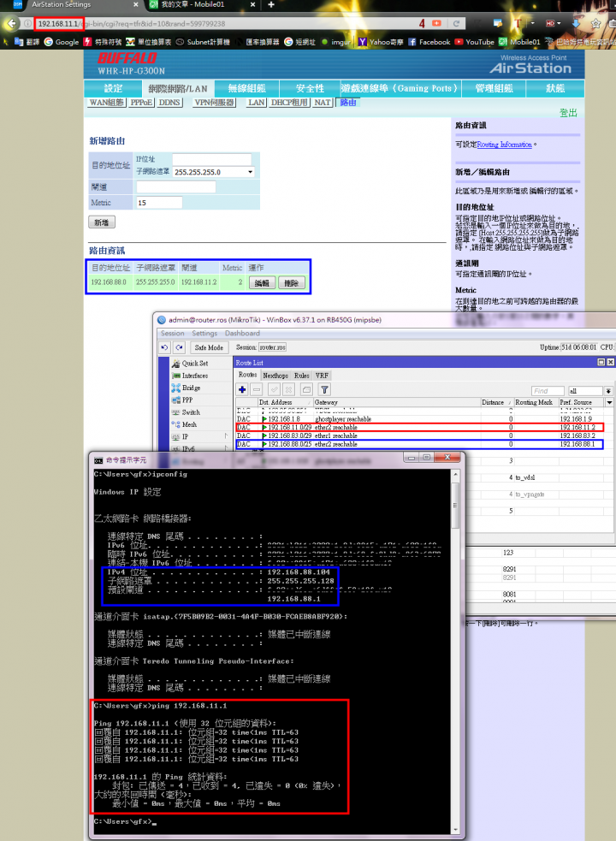Open the Facebook bookmark
Viewport: 616px width, 841px height.
click(x=429, y=42)
